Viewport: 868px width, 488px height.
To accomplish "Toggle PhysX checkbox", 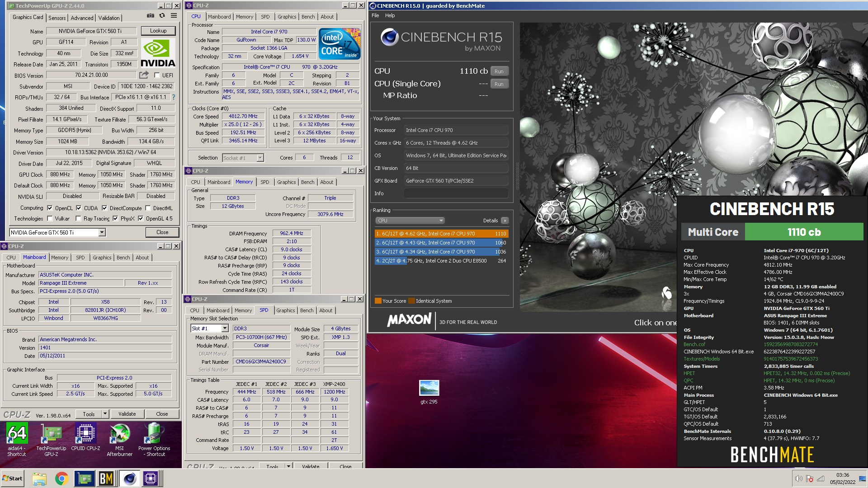I will 115,219.
